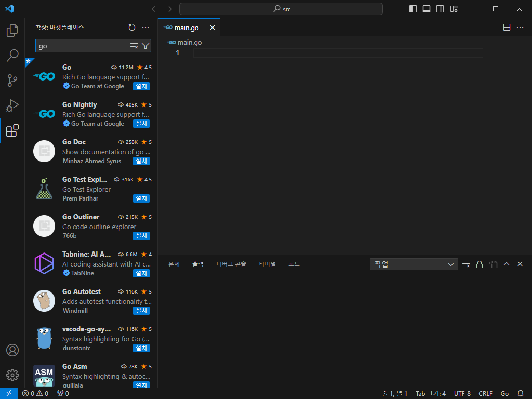Viewport: 532px width, 399px height.
Task: Change indentation via Tab 크기: 4
Action: tap(431, 394)
